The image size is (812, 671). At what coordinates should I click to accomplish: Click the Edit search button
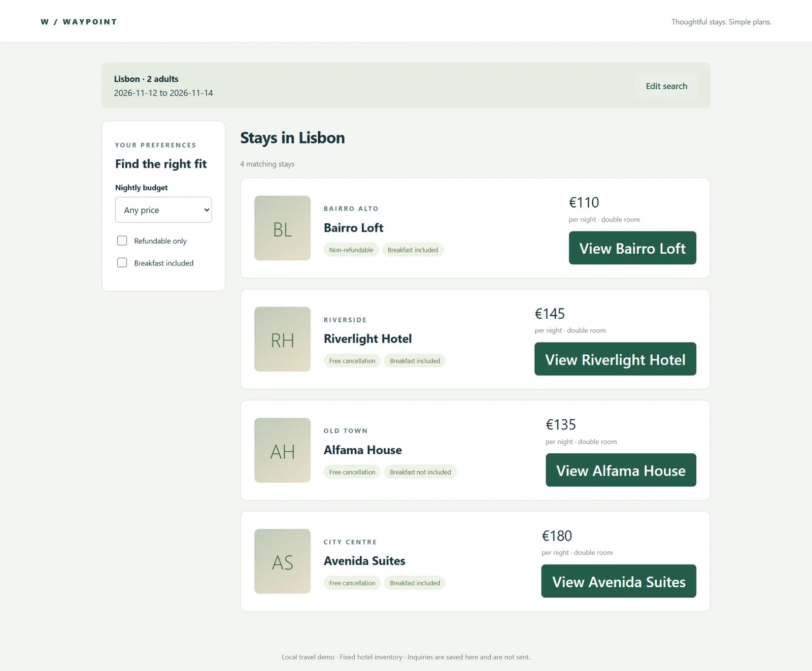[x=666, y=86]
